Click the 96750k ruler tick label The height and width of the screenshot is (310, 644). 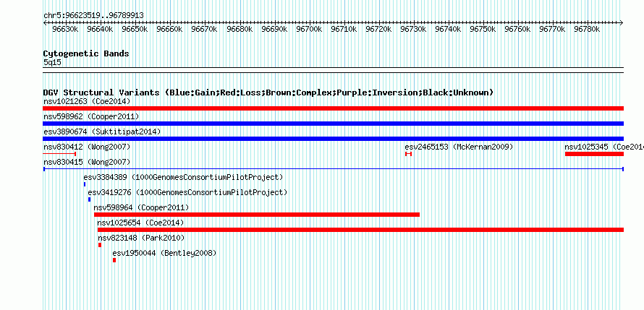coord(483,29)
